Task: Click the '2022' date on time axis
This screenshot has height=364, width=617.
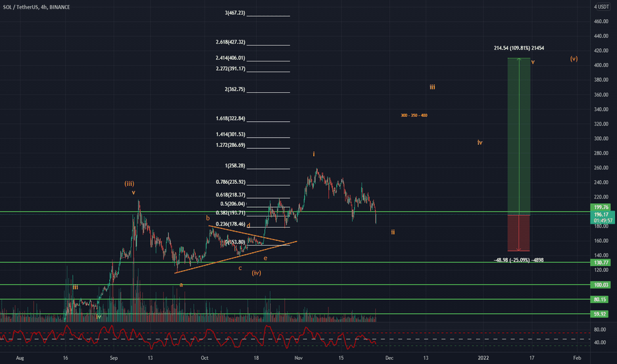Action: click(x=483, y=357)
